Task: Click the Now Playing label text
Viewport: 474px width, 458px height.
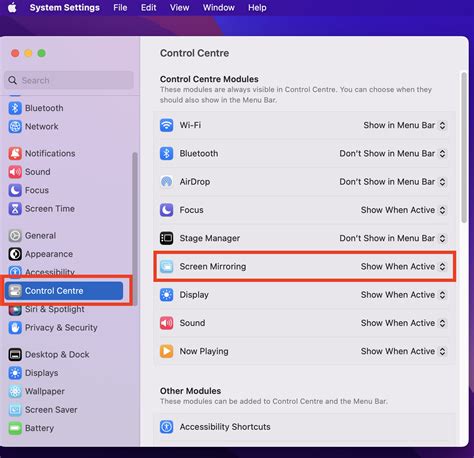Action: (204, 351)
